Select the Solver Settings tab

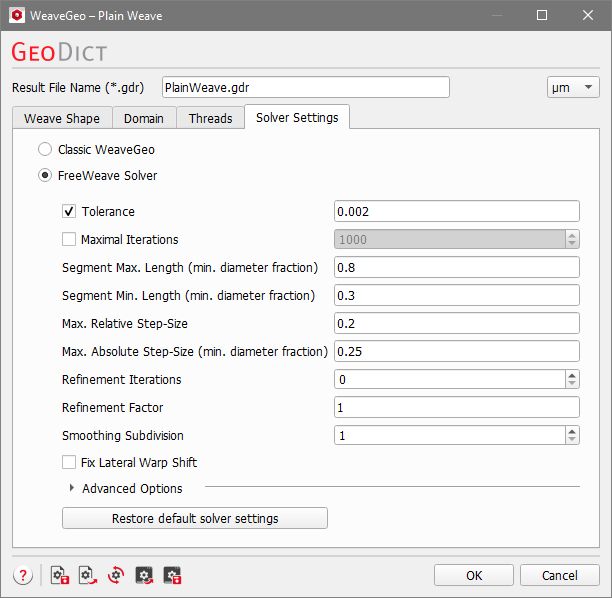[x=297, y=117]
